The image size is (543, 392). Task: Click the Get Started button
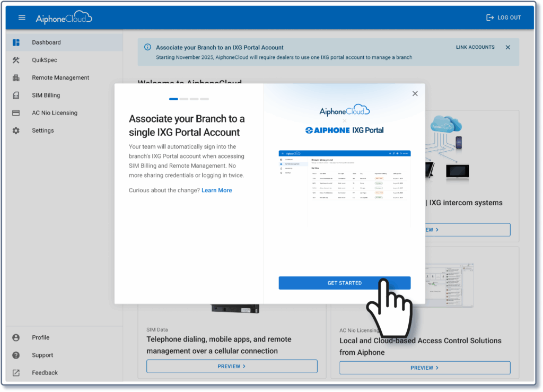[x=344, y=283]
